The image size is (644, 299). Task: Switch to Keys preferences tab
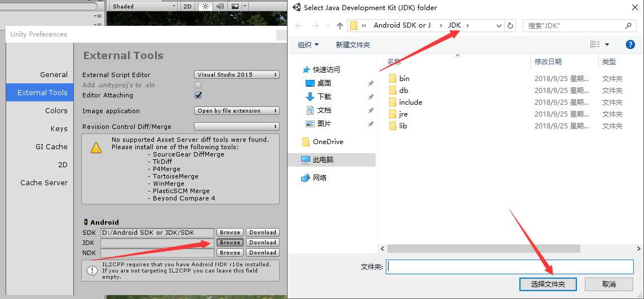click(59, 129)
